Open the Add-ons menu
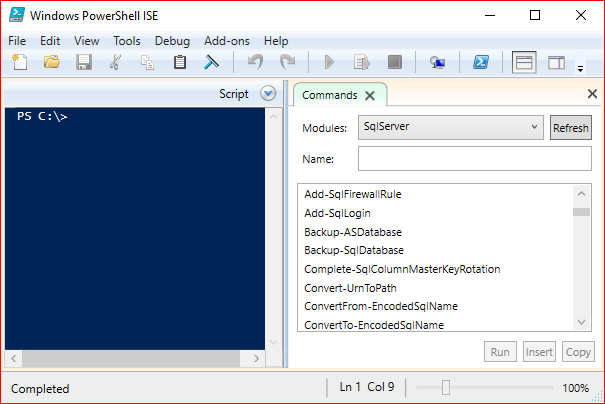Viewport: 605px width, 404px height. (x=226, y=41)
